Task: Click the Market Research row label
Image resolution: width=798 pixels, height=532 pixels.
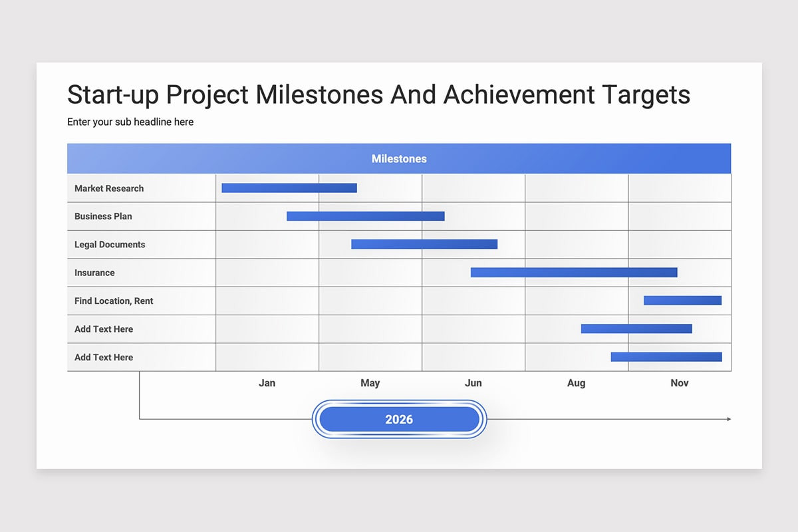Action: coord(109,188)
